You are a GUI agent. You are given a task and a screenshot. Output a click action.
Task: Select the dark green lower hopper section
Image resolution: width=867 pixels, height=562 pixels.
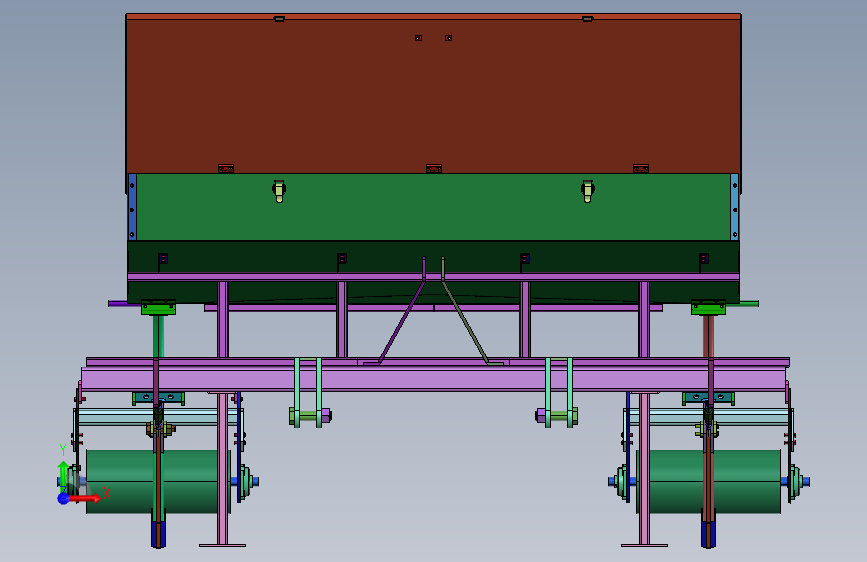pos(434,257)
